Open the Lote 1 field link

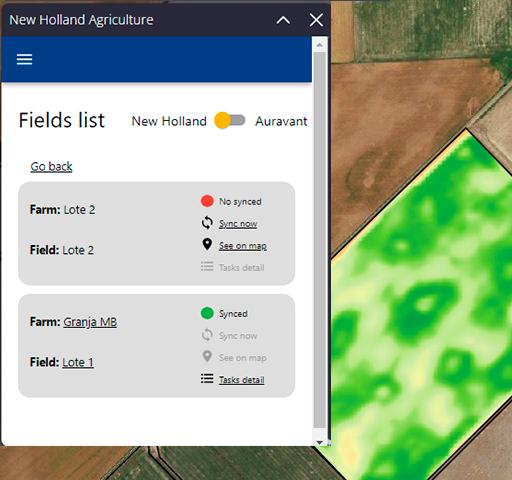tap(78, 362)
